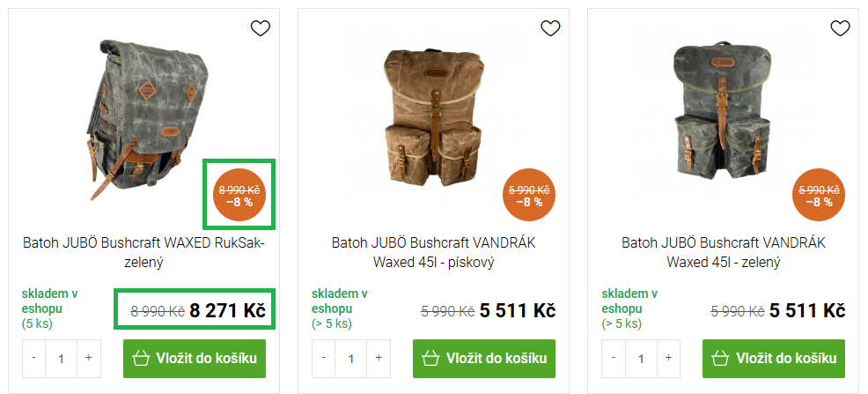This screenshot has height=394, width=868.
Task: Open VANDRÁK Waxed 45l - zelený product link
Action: tap(724, 252)
